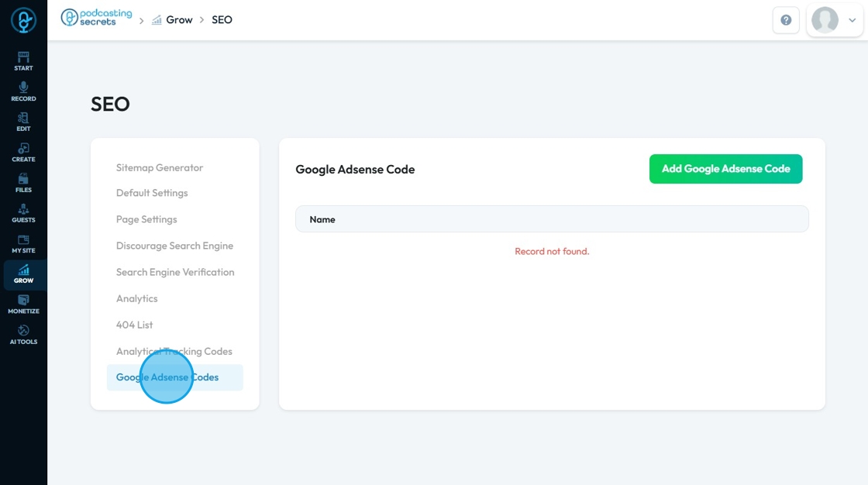Open Default Settings in SEO menu
Screen dimensions: 868x485
coord(152,193)
